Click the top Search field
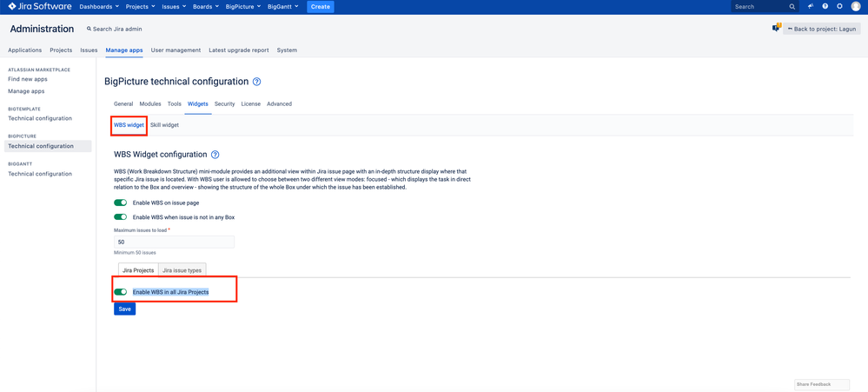The height and width of the screenshot is (392, 868). pyautogui.click(x=765, y=7)
